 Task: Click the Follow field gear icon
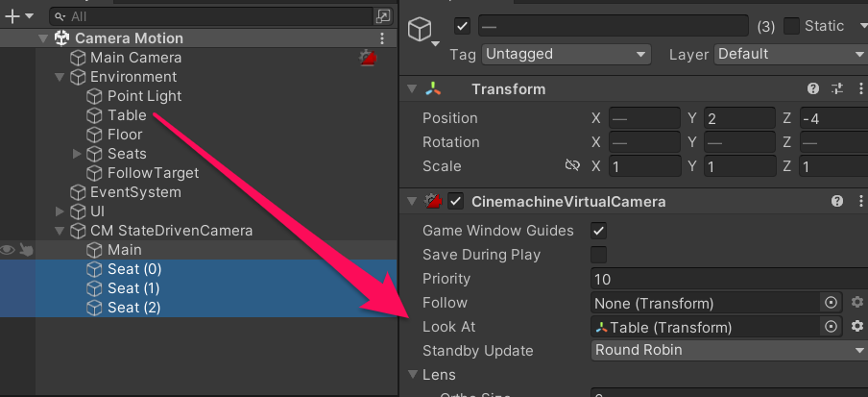pos(857,303)
